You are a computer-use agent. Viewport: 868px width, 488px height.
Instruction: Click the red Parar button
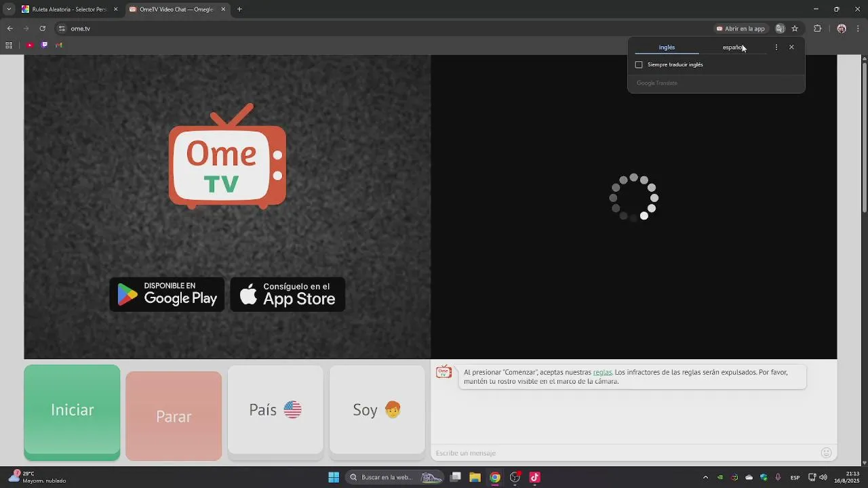(x=174, y=416)
